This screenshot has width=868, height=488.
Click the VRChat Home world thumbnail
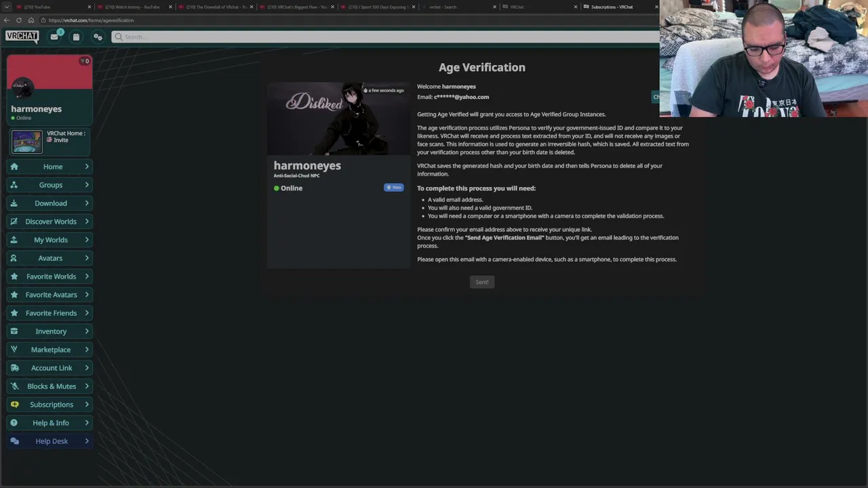tap(26, 142)
